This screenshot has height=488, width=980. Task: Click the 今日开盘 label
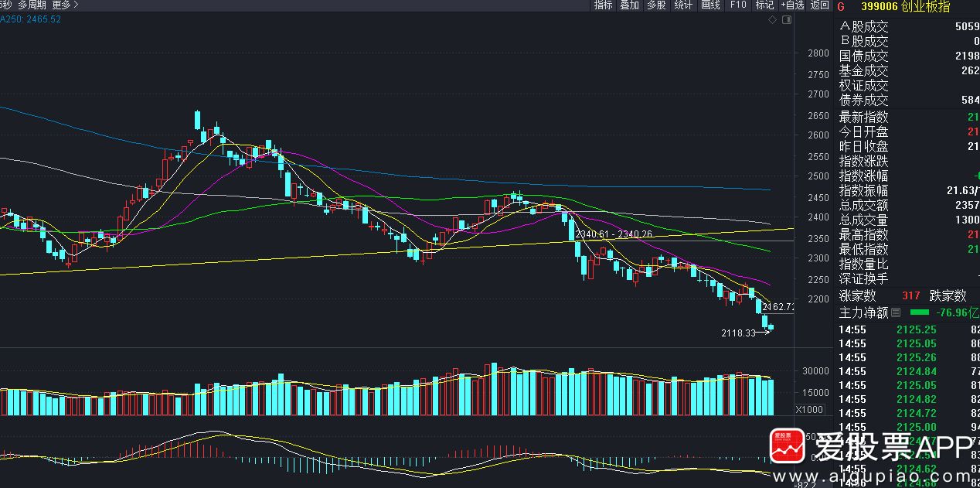coord(864,131)
